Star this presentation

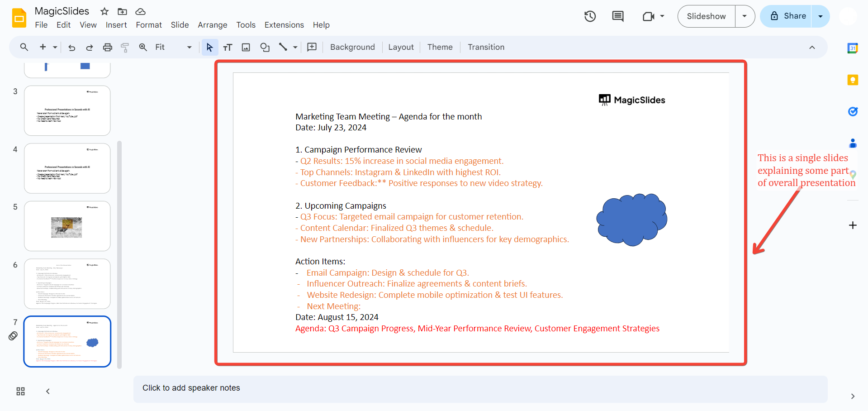(x=104, y=11)
